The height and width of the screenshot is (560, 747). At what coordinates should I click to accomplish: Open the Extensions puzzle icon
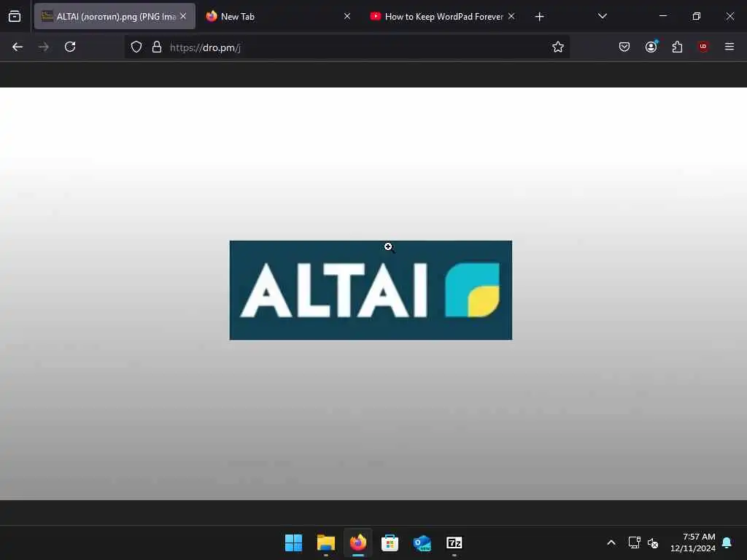pyautogui.click(x=677, y=47)
